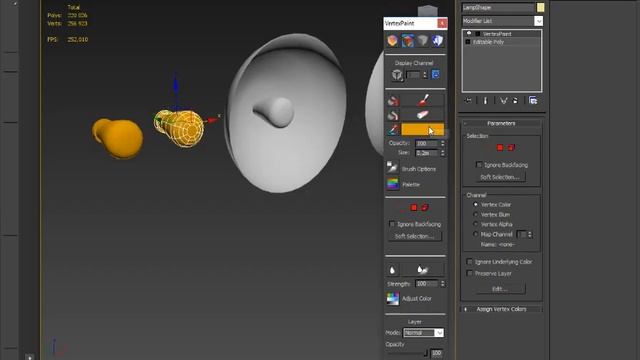Click brush Size value field
Image resolution: width=640 pixels, height=360 pixels.
[427, 153]
